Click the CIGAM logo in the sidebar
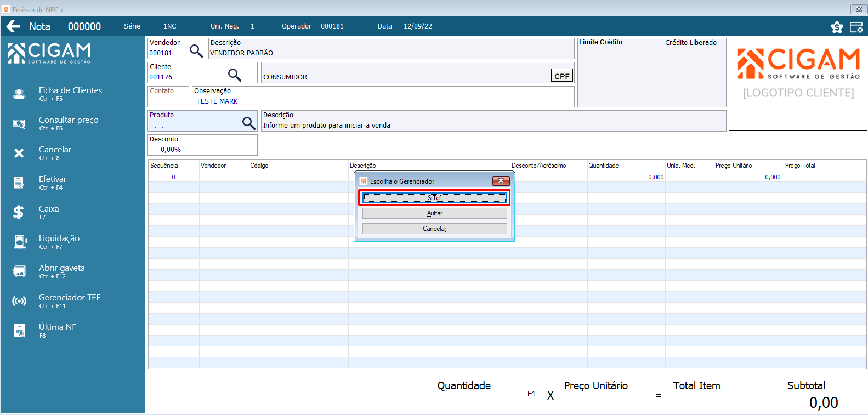Viewport: 868px width, 415px height. (49, 53)
